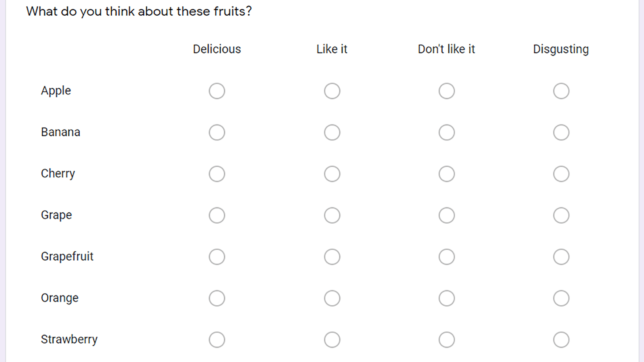Select Like it for Grapefruit

[332, 257]
